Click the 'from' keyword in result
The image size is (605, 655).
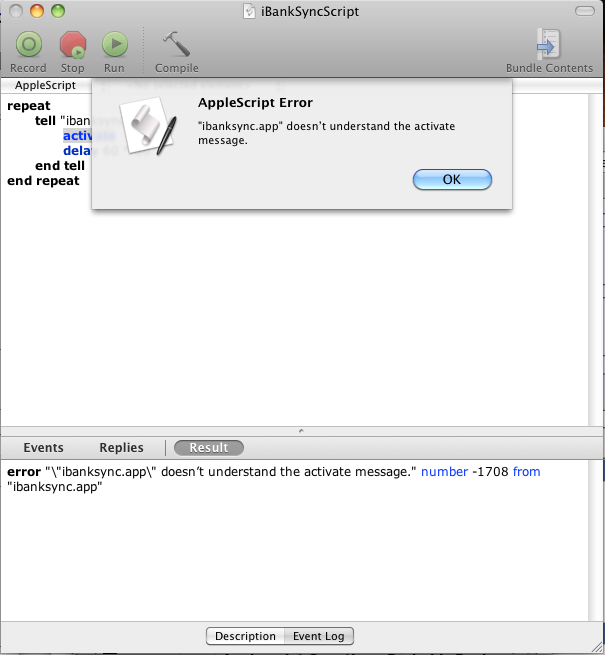pyautogui.click(x=526, y=472)
